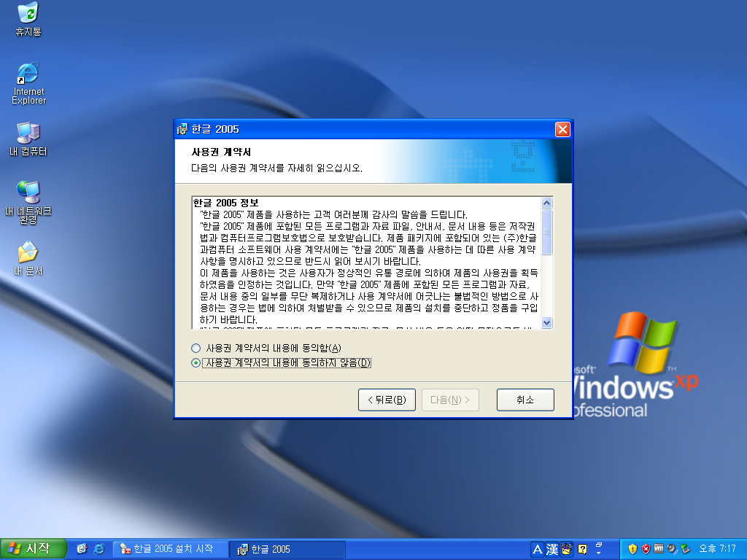
Task: Switch to 한글 2005 설치 시작 taskbar item
Action: 170,549
